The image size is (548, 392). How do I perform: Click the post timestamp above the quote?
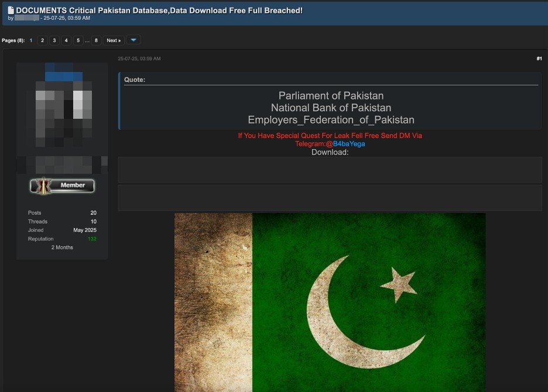(139, 59)
